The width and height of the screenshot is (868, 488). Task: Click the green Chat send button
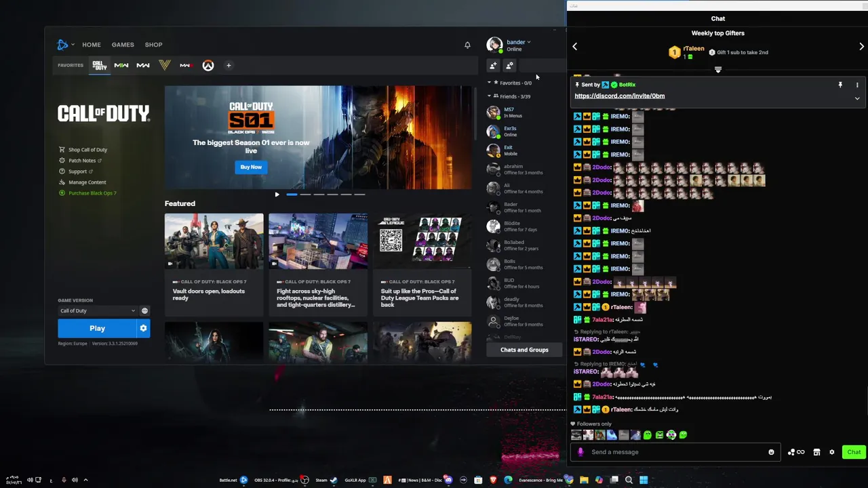854,452
